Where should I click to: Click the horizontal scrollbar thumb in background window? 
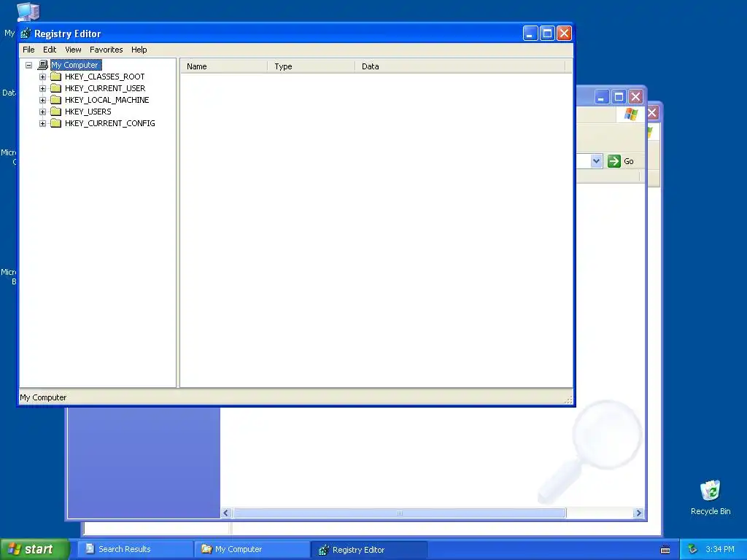click(x=399, y=513)
